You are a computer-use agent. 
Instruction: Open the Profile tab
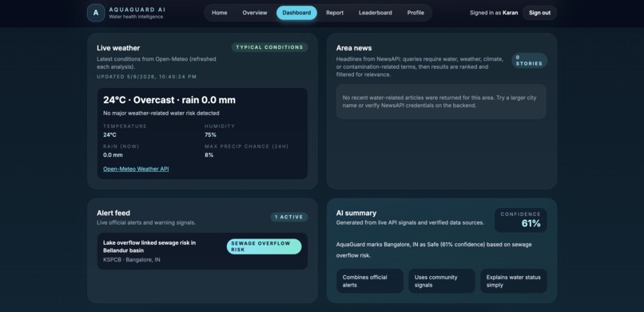(x=415, y=13)
